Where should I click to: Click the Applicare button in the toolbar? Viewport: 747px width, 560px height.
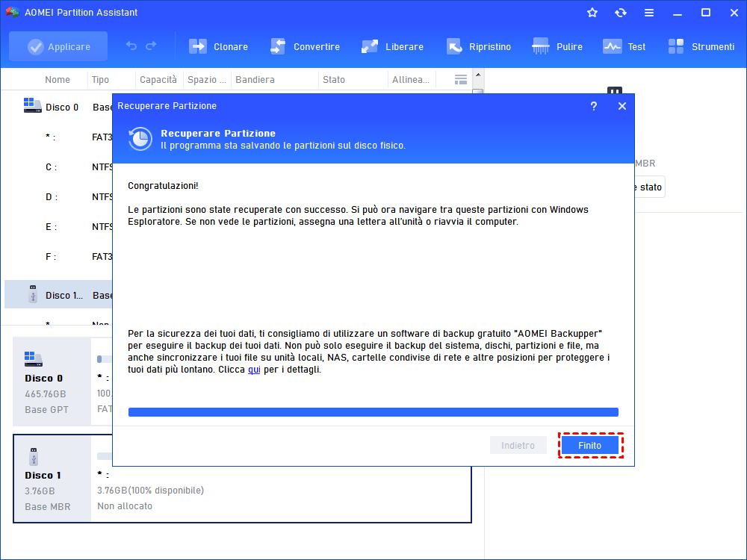(x=58, y=46)
